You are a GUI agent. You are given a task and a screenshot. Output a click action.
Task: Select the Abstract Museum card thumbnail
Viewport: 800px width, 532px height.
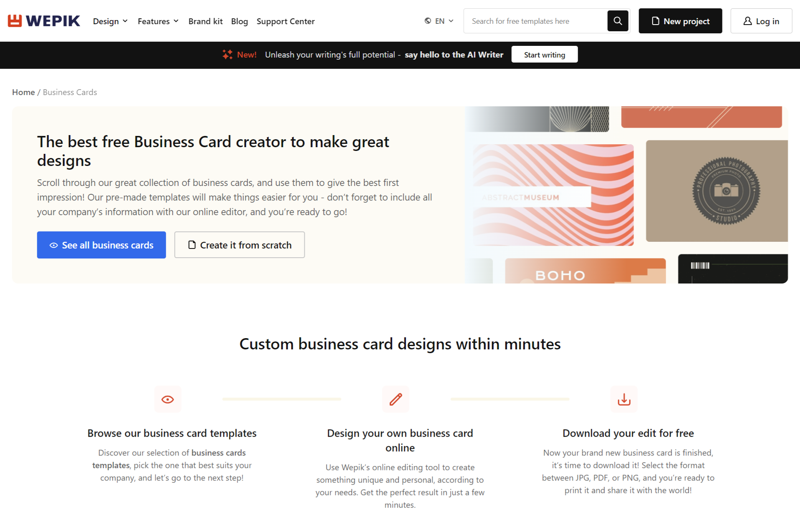(x=553, y=195)
